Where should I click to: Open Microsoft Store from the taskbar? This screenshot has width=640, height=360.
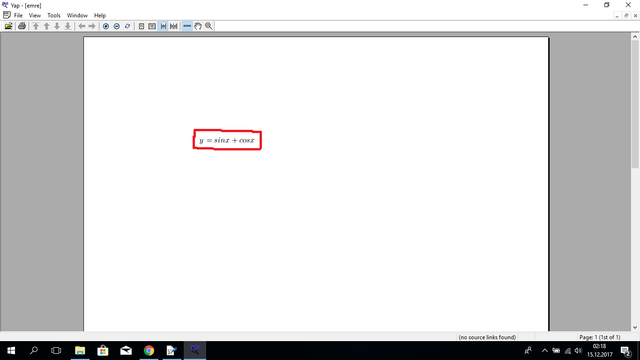pos(103,351)
